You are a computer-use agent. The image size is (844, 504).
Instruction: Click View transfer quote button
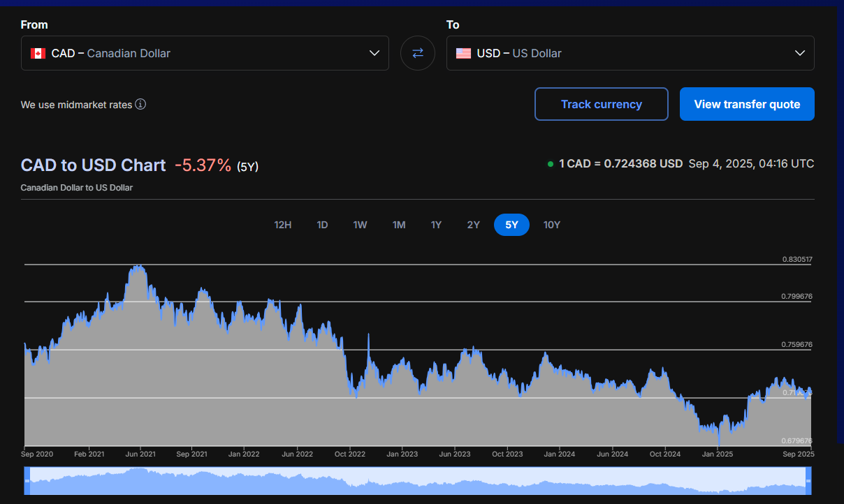[747, 104]
